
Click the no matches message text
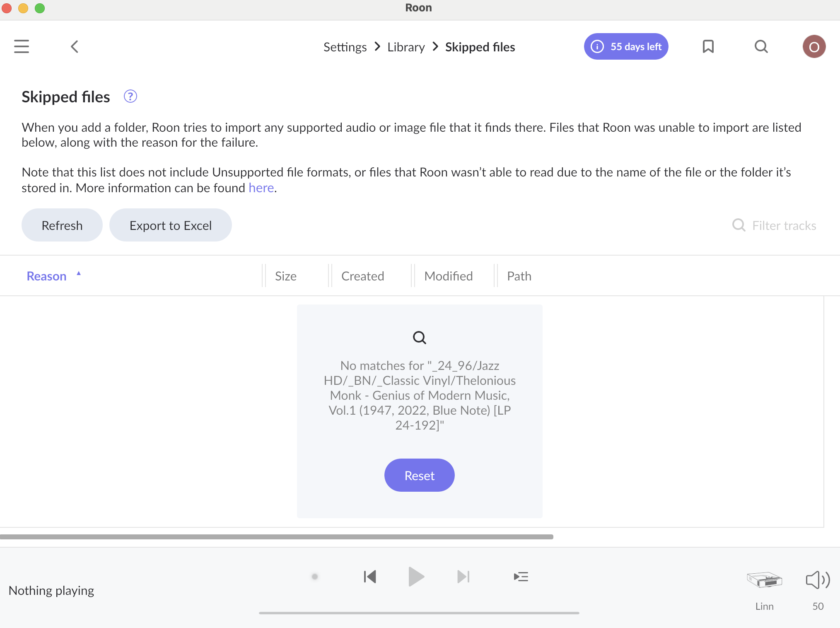coord(420,395)
